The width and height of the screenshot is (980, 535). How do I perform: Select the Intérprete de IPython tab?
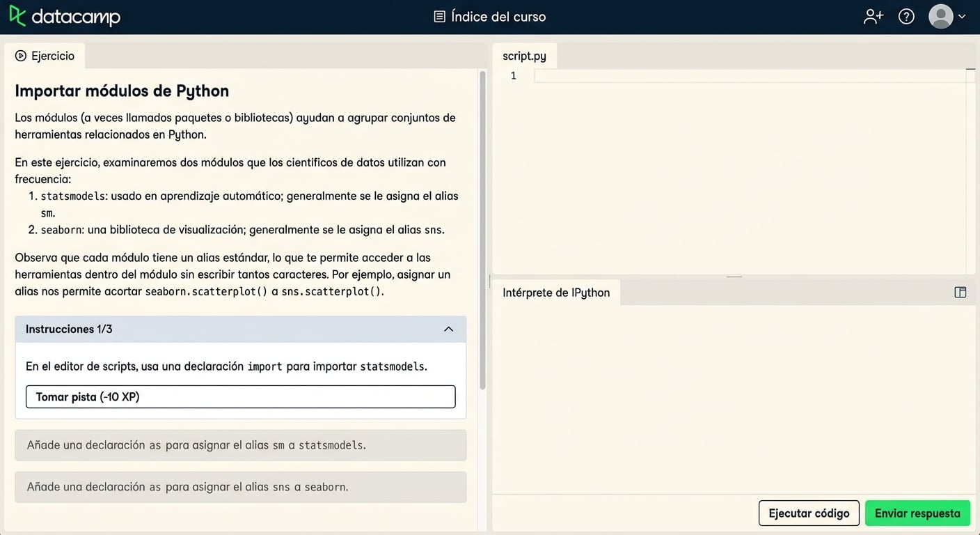pos(556,293)
